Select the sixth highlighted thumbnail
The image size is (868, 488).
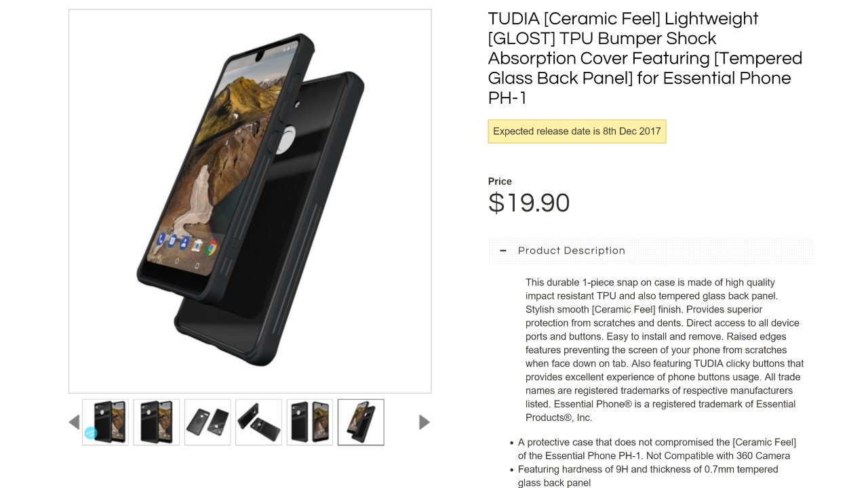361,422
